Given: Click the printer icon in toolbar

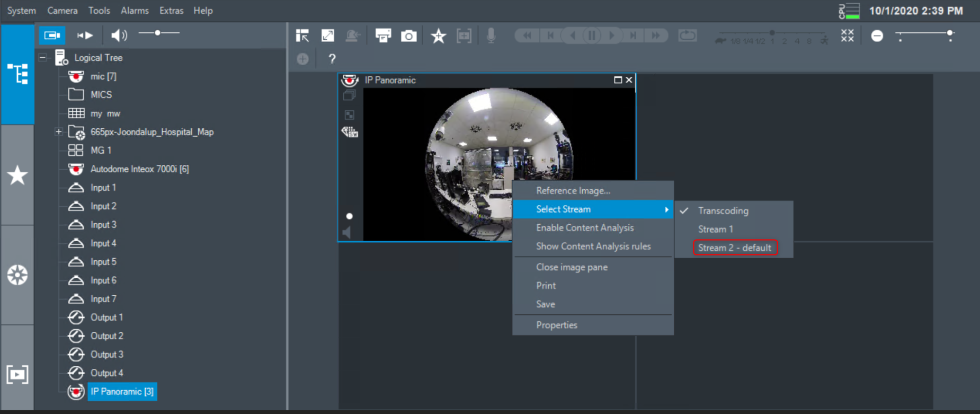Looking at the screenshot, I should pos(382,36).
